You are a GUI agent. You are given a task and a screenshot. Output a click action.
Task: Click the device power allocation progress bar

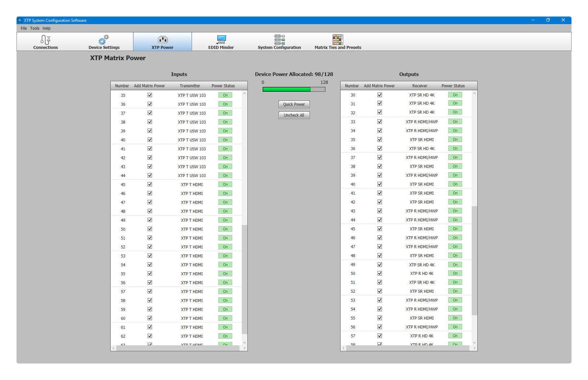(294, 89)
